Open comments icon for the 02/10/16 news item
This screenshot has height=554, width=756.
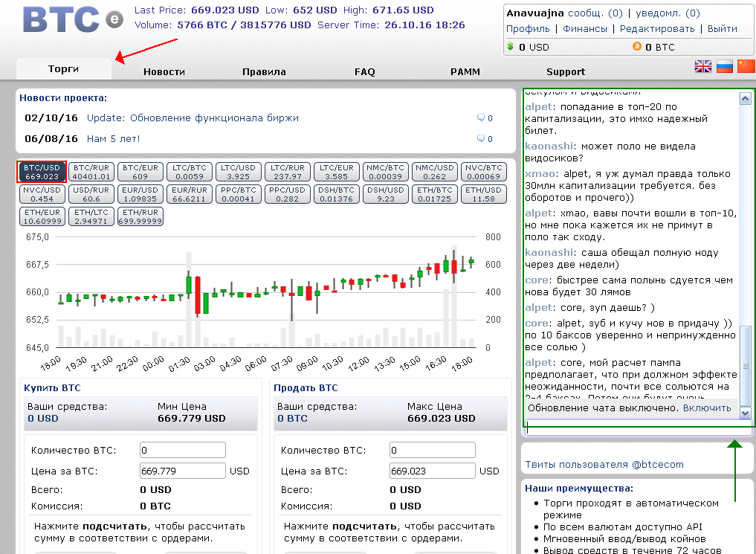click(x=480, y=118)
